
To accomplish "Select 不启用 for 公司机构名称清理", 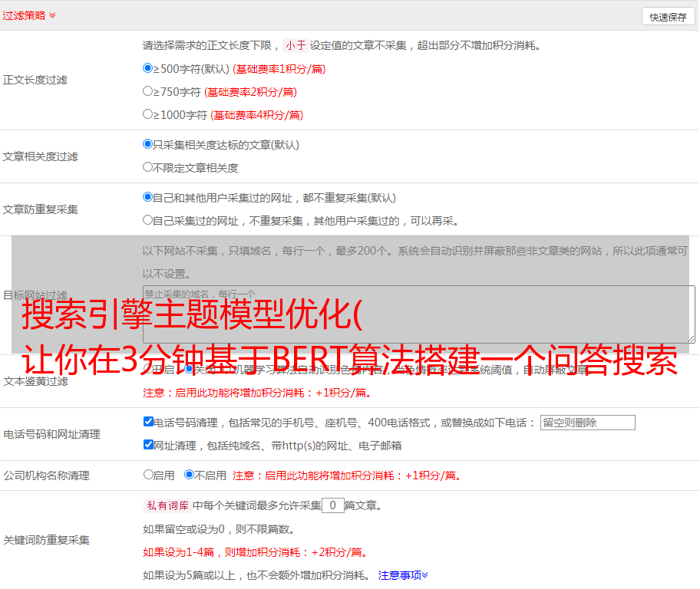I will click(190, 475).
